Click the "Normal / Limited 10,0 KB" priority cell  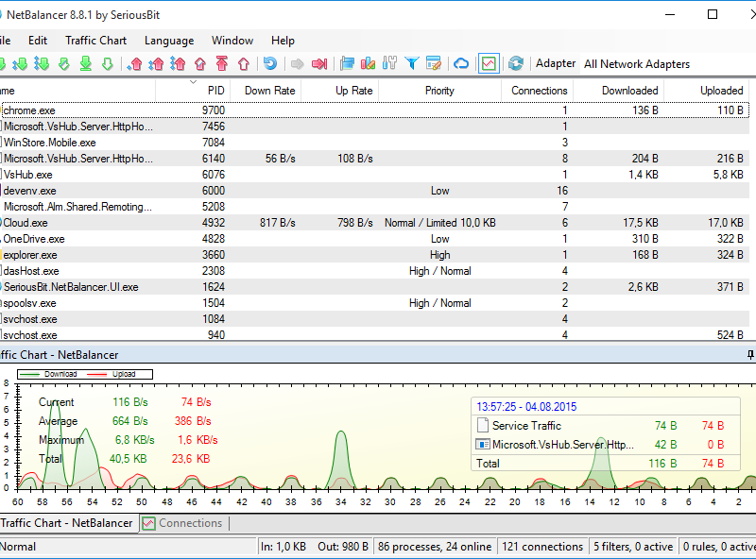440,223
